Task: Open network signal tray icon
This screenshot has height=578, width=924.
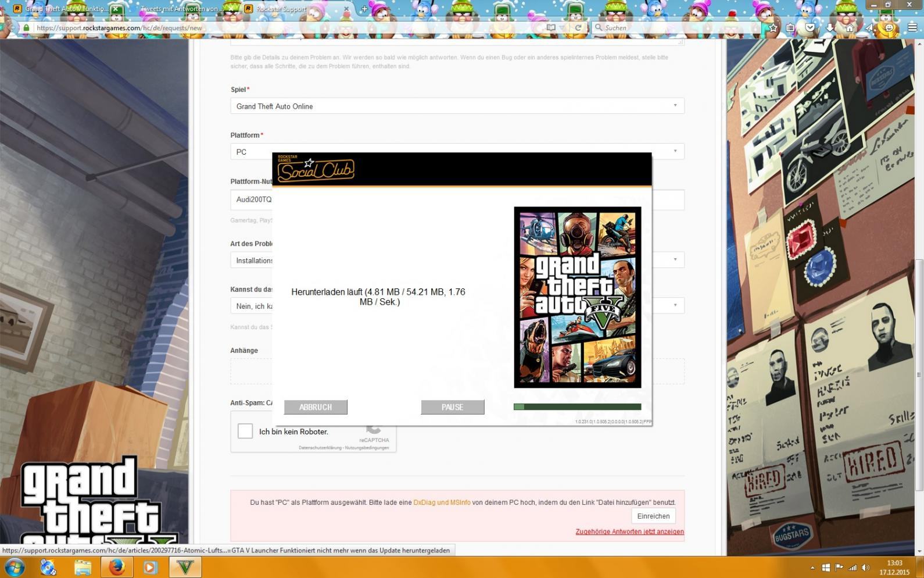Action: tap(853, 568)
